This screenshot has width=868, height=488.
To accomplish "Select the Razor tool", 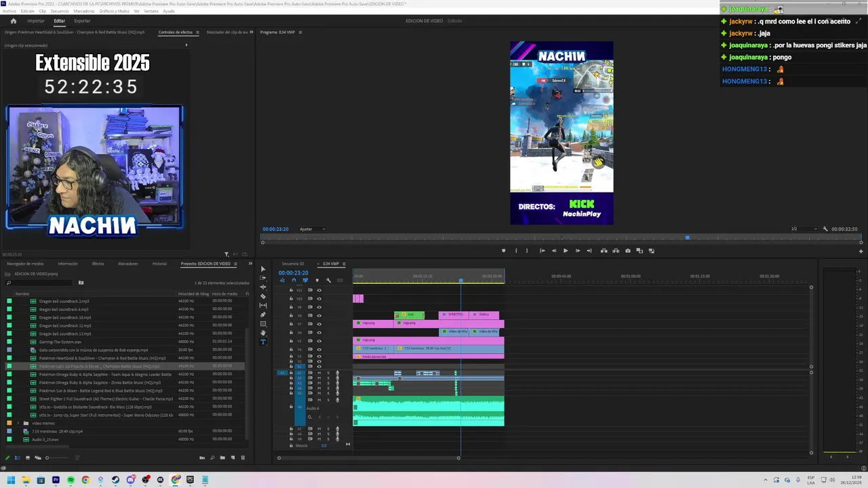I will click(x=263, y=296).
